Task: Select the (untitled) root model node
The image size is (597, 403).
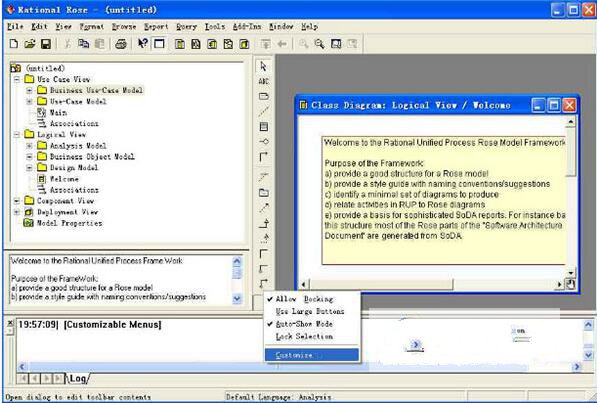Action: pyautogui.click(x=45, y=68)
